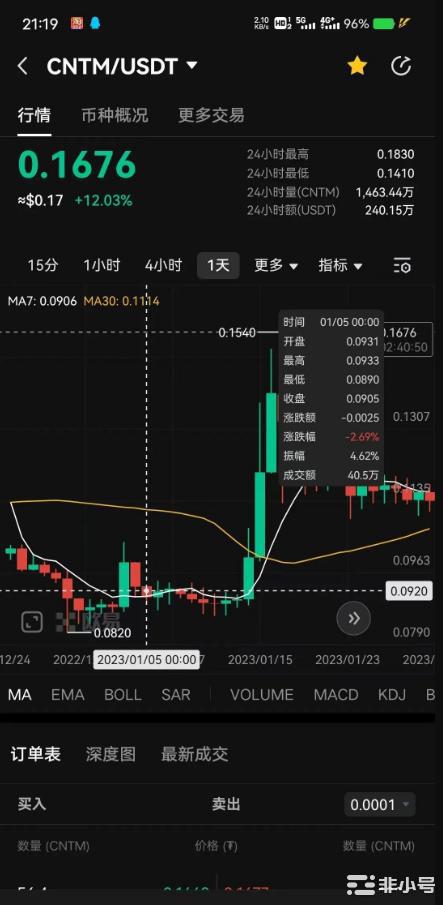Tap the 卖出 column header

pyautogui.click(x=226, y=804)
